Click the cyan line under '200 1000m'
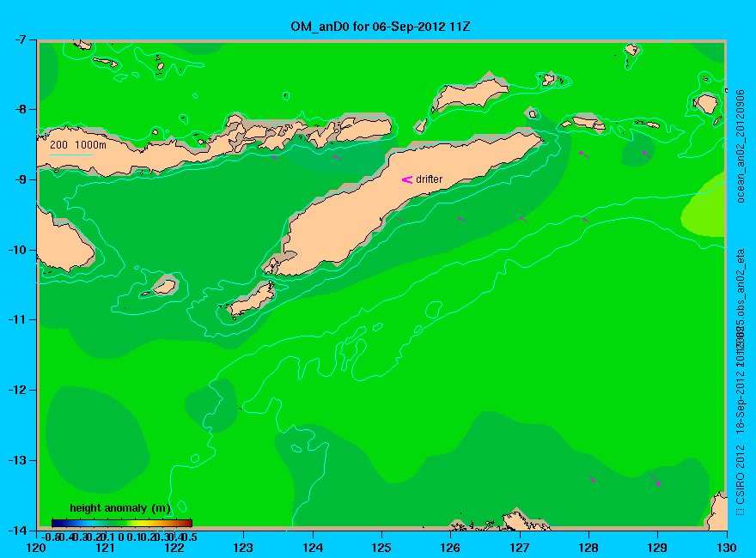 [x=71, y=155]
